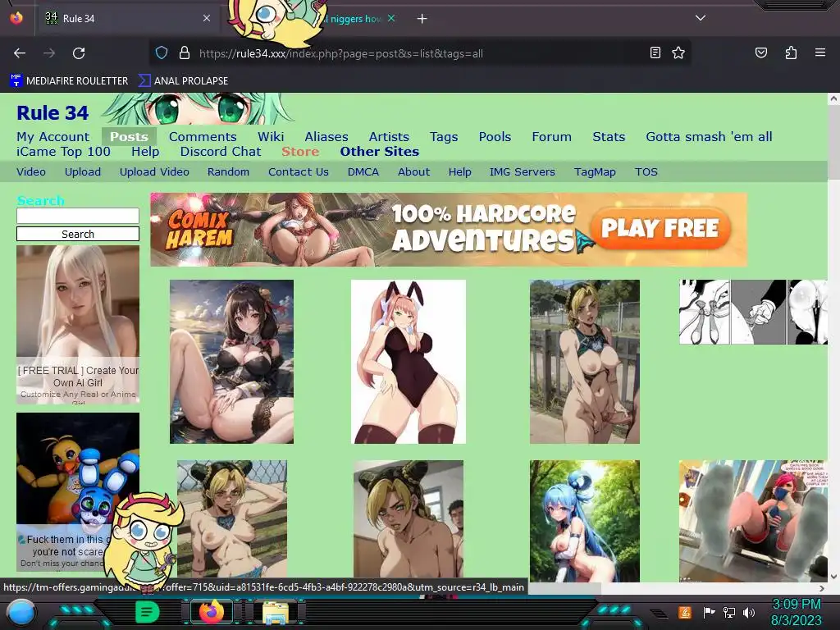
Task: Click the Other Sites link
Action: [x=379, y=152]
